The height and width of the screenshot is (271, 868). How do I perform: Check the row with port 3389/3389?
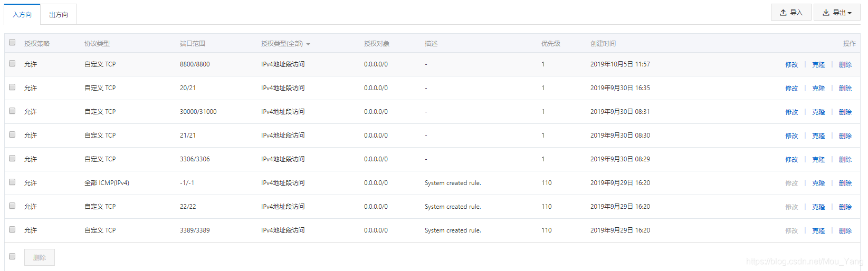(12, 229)
